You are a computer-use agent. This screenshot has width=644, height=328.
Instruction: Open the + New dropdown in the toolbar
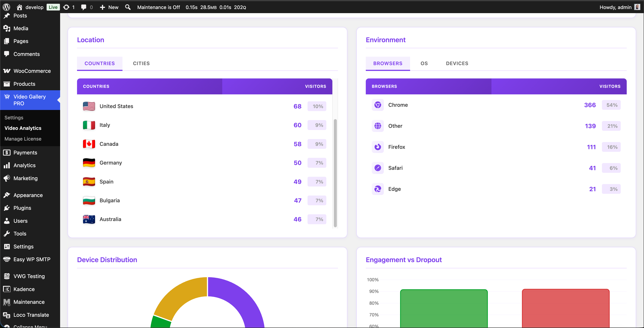(x=109, y=7)
